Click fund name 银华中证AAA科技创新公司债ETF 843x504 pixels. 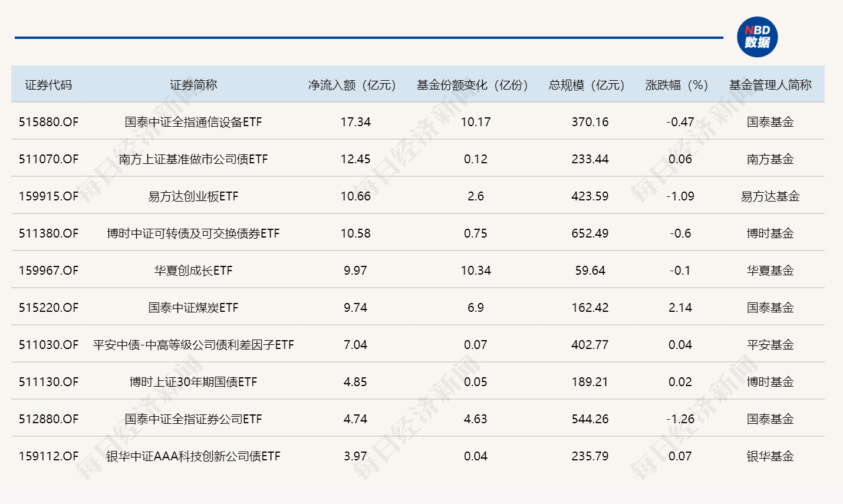(193, 456)
